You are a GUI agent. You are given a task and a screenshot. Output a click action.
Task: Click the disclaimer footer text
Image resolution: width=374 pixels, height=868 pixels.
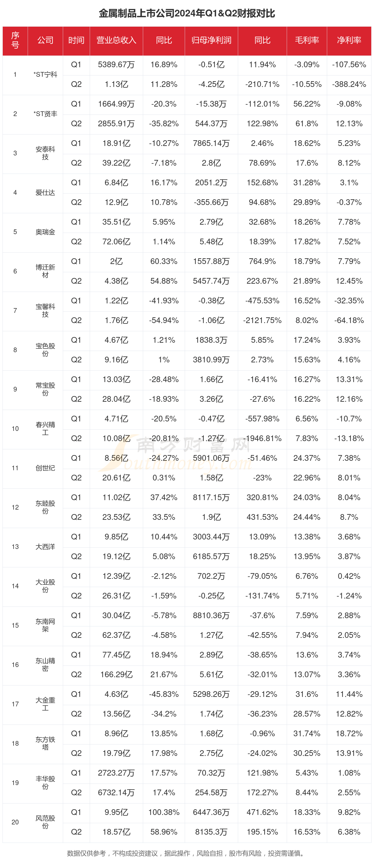click(187, 853)
